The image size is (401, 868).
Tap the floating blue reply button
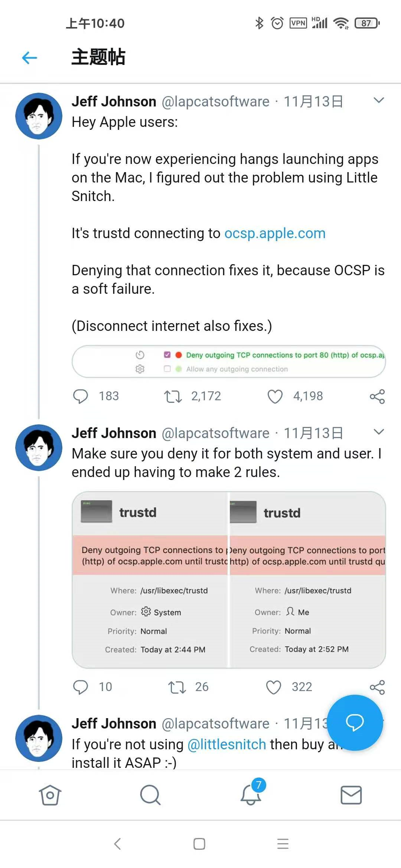(x=355, y=722)
